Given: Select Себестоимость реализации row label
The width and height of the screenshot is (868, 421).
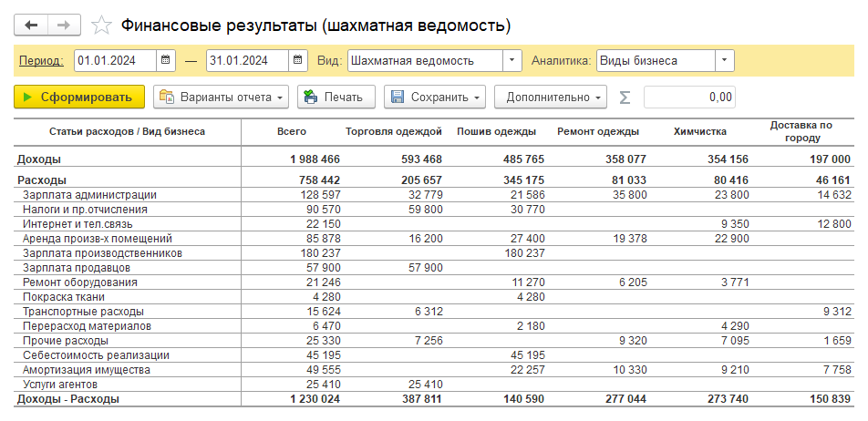Looking at the screenshot, I should [96, 355].
